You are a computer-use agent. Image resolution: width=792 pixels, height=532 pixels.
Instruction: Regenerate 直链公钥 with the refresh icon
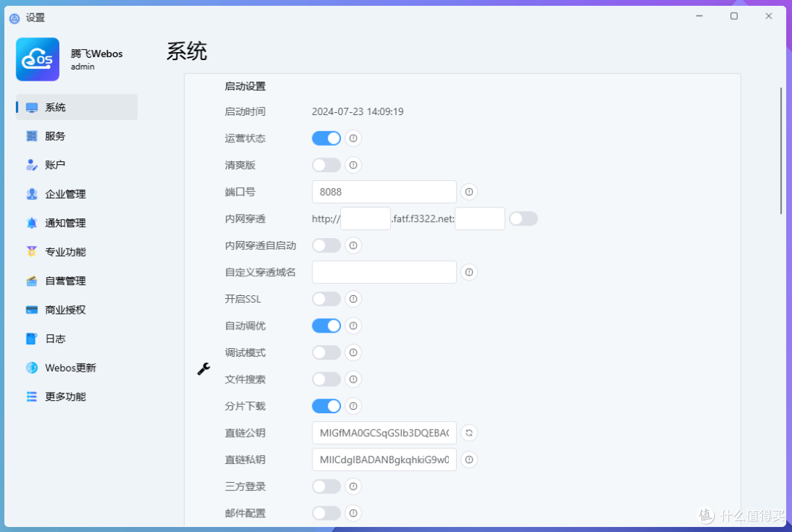click(469, 432)
